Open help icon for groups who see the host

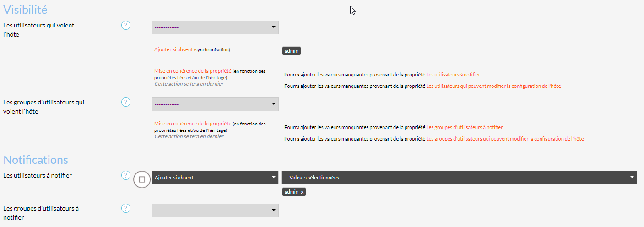tap(126, 102)
